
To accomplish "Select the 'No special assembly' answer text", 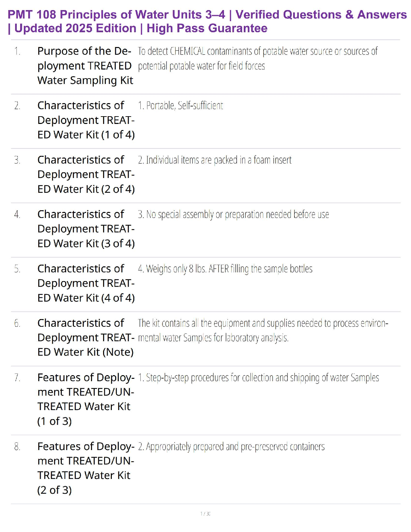I will 234,214.
